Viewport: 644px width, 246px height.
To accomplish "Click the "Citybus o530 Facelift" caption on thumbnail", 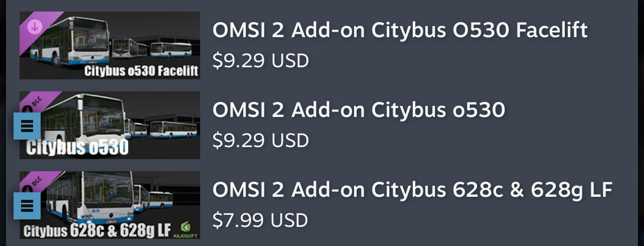I will click(x=141, y=71).
